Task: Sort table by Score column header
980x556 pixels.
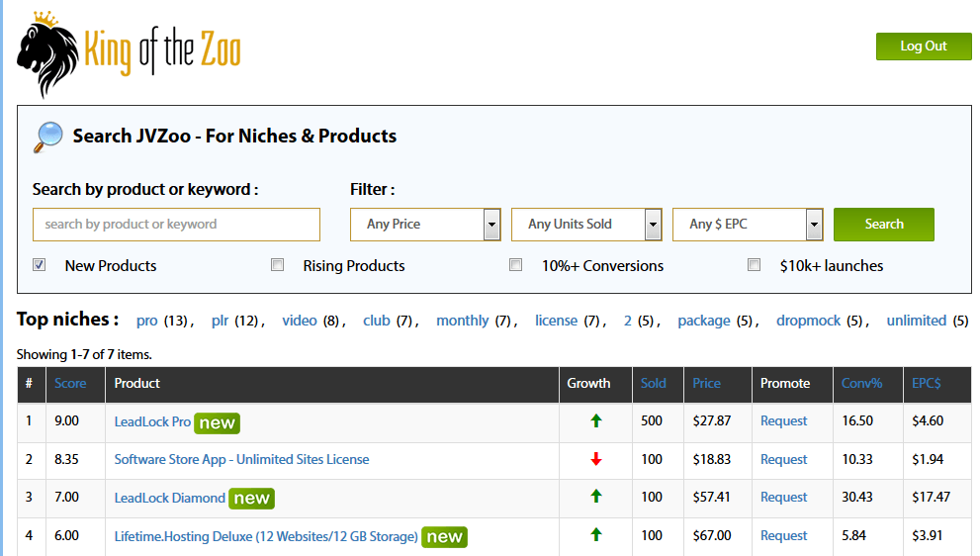Action: pos(70,384)
